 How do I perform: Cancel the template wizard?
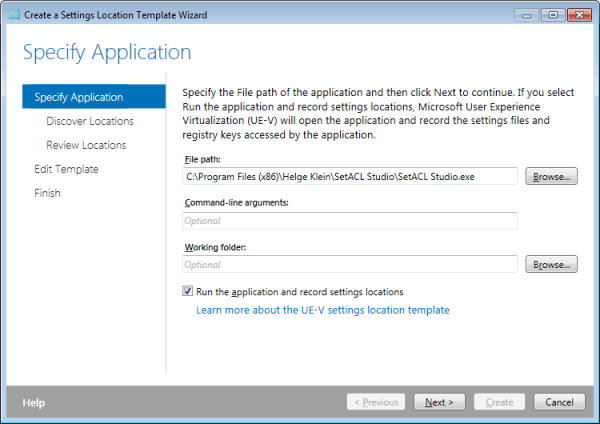pyautogui.click(x=559, y=402)
